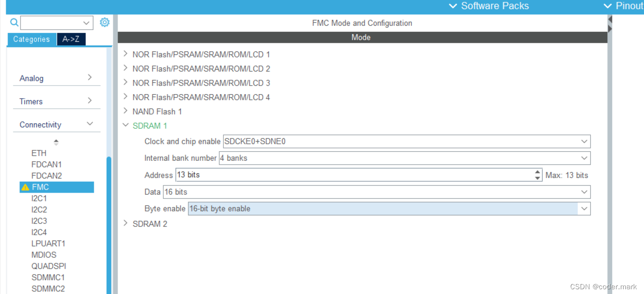
Task: Open the settings gear icon
Action: point(105,22)
